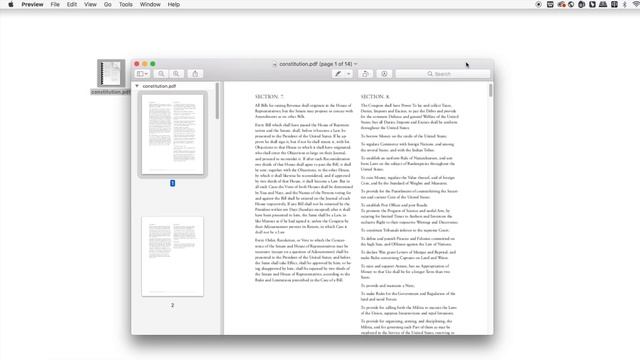Minimize the Preview window with yellow button
This screenshot has height=360, width=640.
point(145,64)
